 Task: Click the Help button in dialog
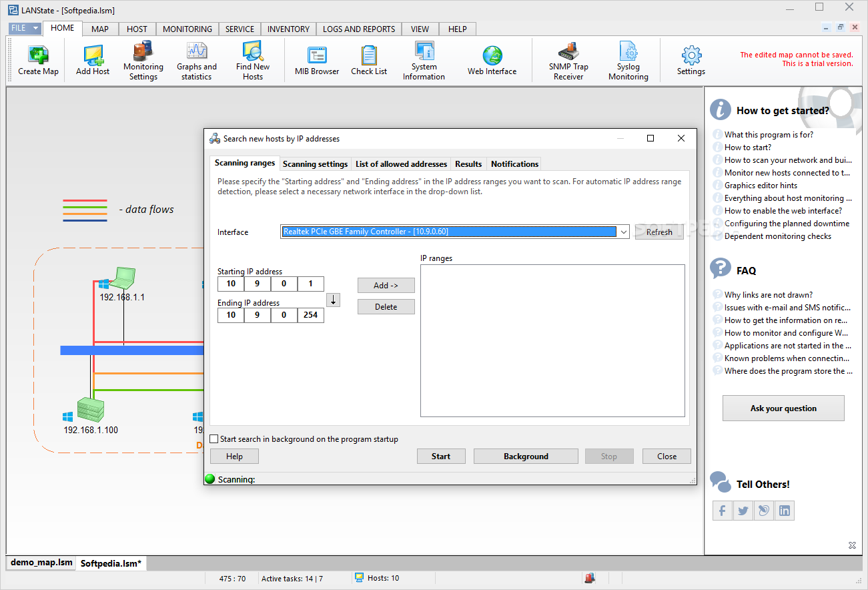(234, 457)
